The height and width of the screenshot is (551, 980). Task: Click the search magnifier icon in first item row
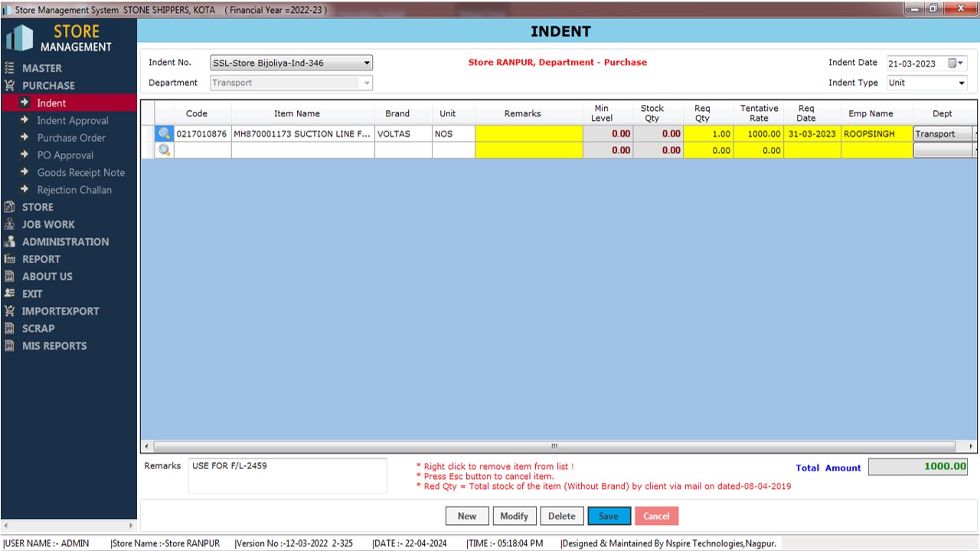(x=164, y=134)
